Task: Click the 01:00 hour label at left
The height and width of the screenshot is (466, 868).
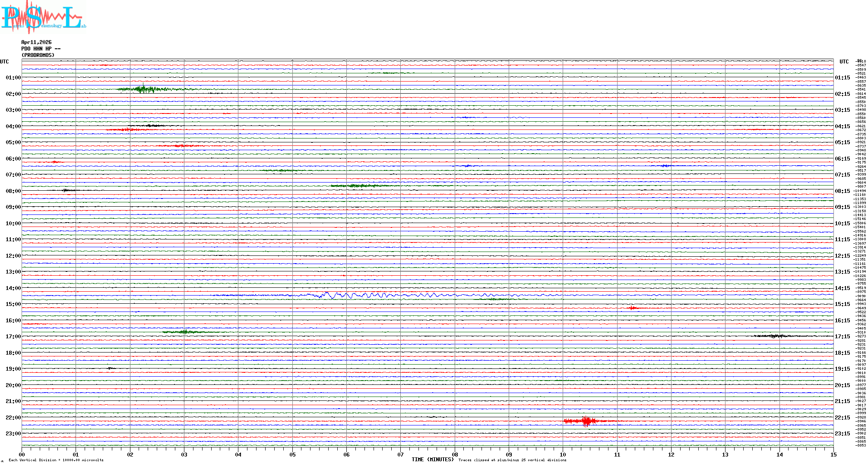Action: (x=13, y=78)
